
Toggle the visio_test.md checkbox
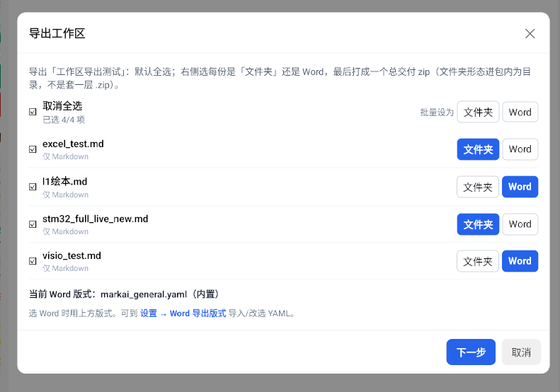[x=33, y=261]
